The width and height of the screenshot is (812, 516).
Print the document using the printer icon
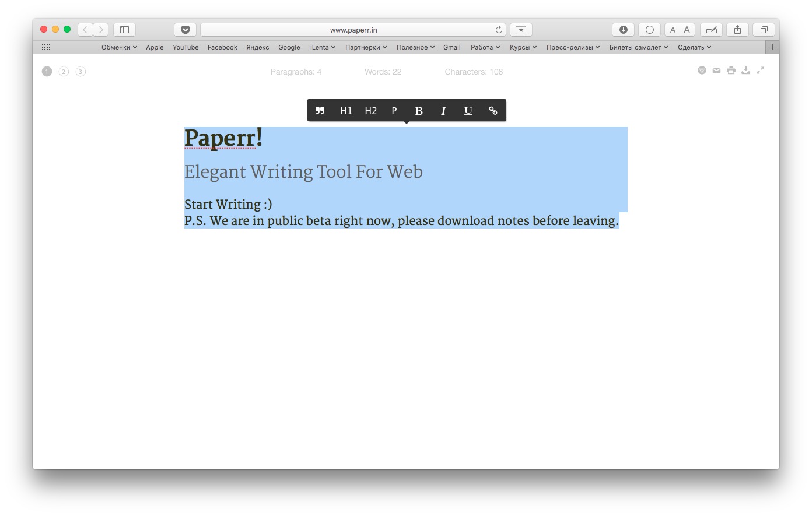coord(731,71)
